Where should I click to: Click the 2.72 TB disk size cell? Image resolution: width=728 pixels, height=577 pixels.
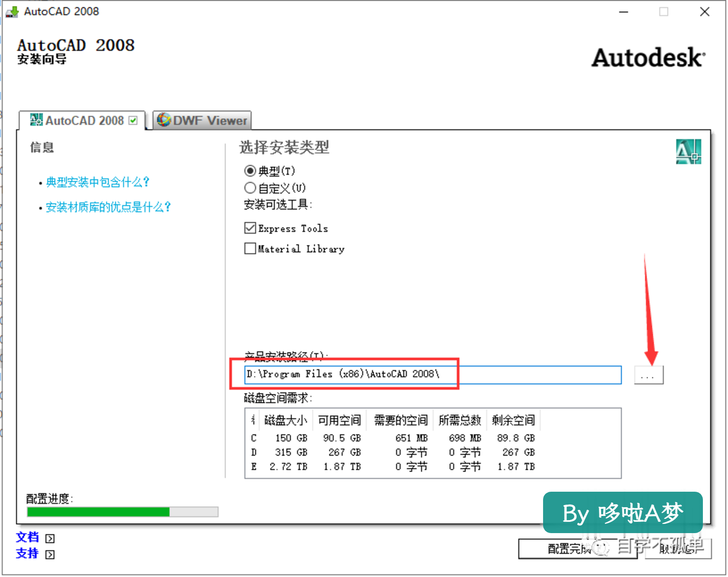pos(289,467)
